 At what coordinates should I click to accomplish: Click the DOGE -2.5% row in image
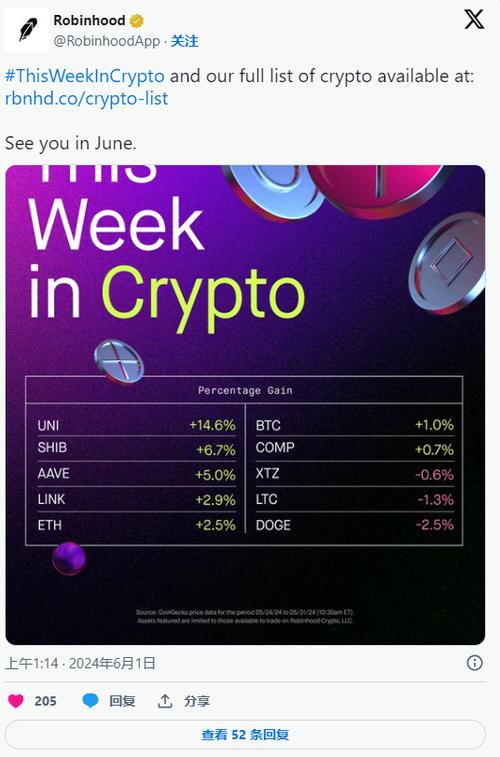coord(355,525)
